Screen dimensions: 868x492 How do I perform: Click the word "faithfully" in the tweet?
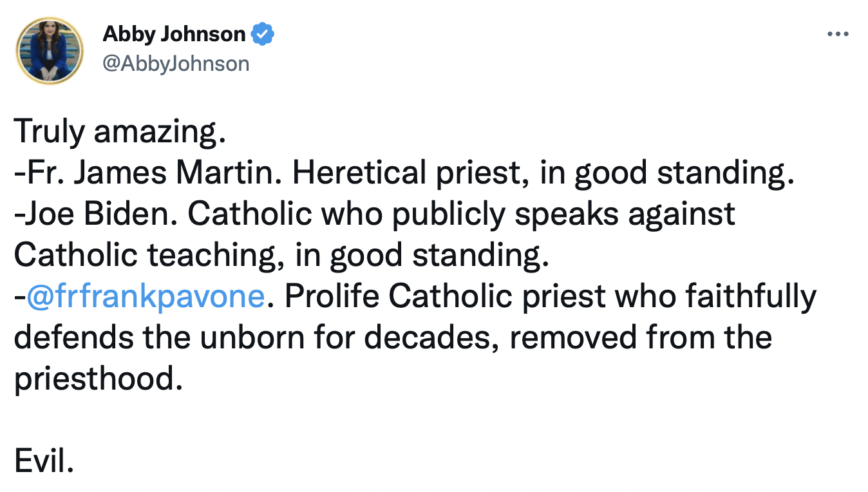(x=750, y=296)
